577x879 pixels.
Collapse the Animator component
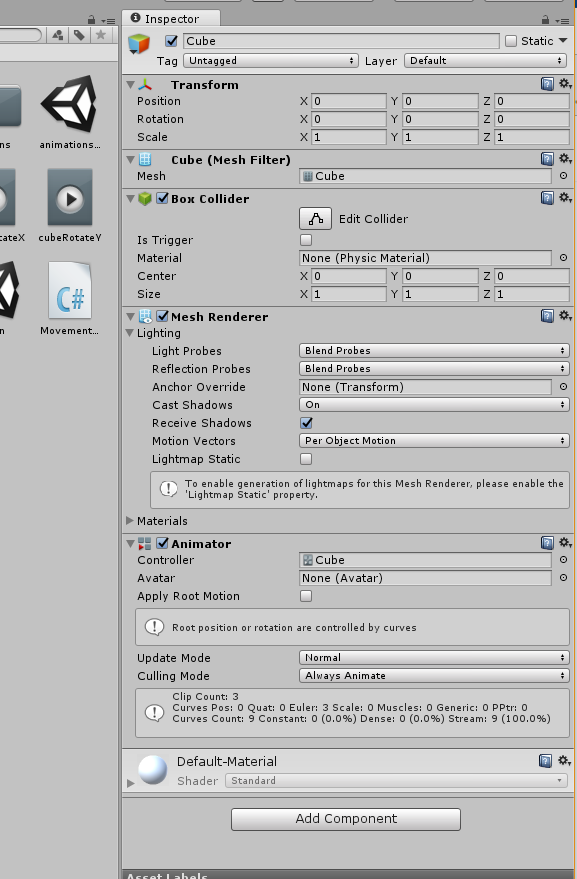[x=131, y=543]
